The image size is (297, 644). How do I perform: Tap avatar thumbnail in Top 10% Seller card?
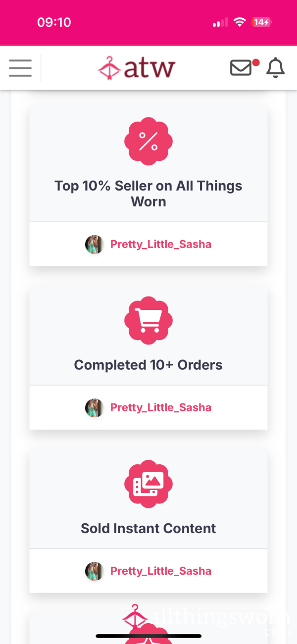tap(94, 245)
